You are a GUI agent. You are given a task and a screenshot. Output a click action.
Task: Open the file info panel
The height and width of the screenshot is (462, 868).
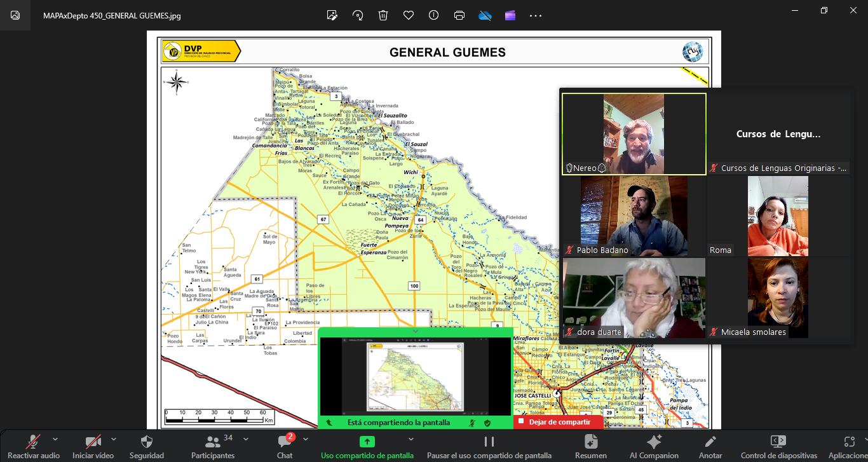coord(434,15)
